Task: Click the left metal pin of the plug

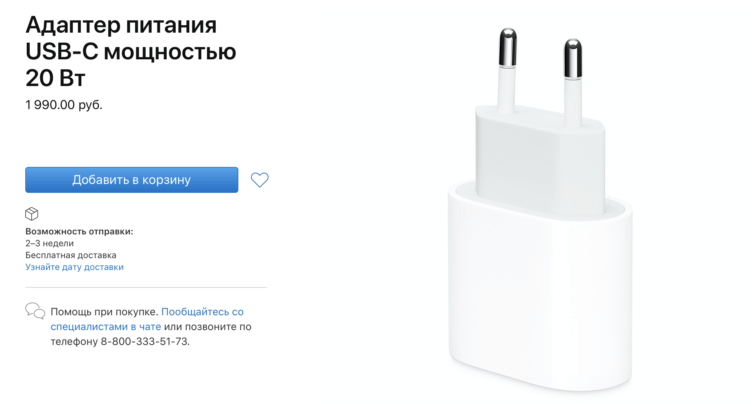Action: point(507,48)
